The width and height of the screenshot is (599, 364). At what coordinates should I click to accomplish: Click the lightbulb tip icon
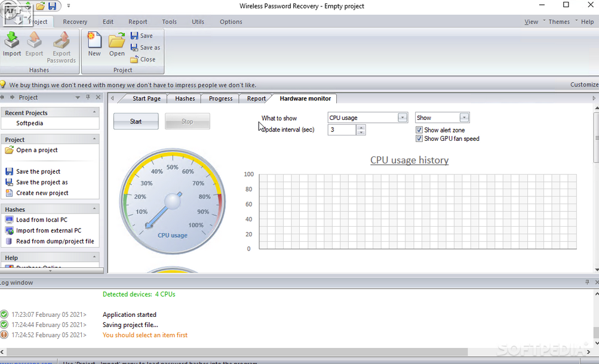[3, 84]
